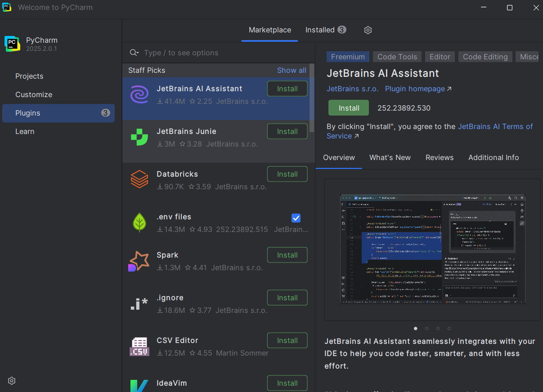The height and width of the screenshot is (392, 543).
Task: Switch to the Installed tab
Action: 326,30
